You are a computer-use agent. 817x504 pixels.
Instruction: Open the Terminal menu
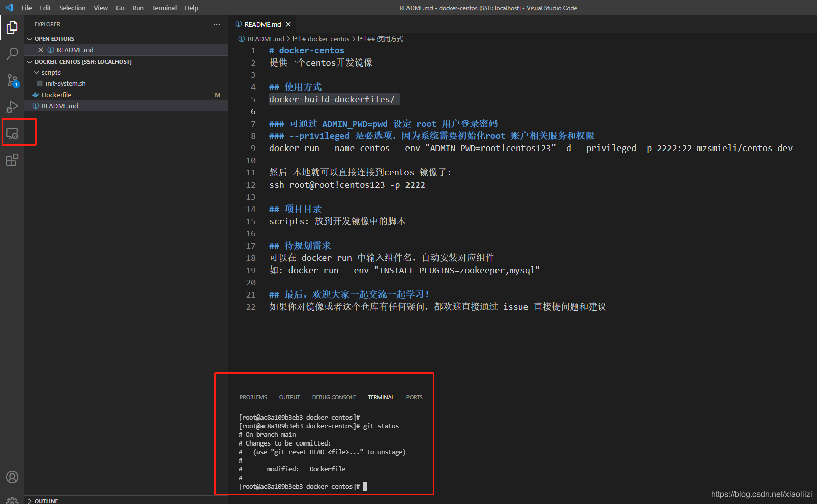(x=164, y=8)
